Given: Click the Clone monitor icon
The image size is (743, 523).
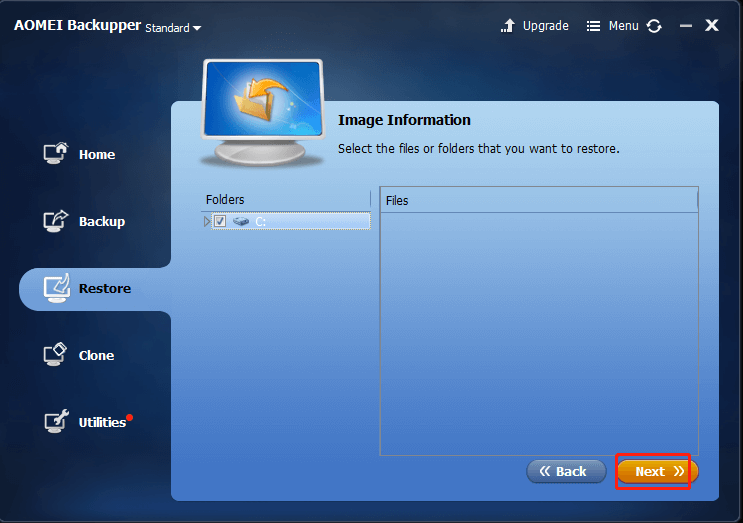Looking at the screenshot, I should [55, 354].
